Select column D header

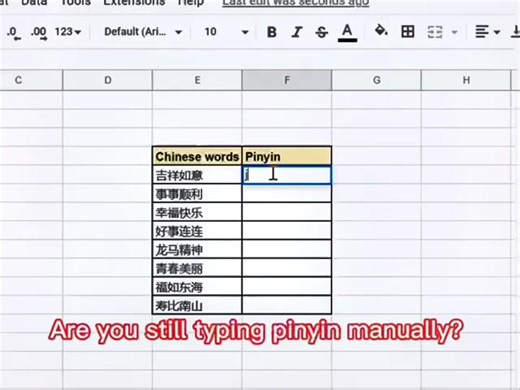(108, 80)
